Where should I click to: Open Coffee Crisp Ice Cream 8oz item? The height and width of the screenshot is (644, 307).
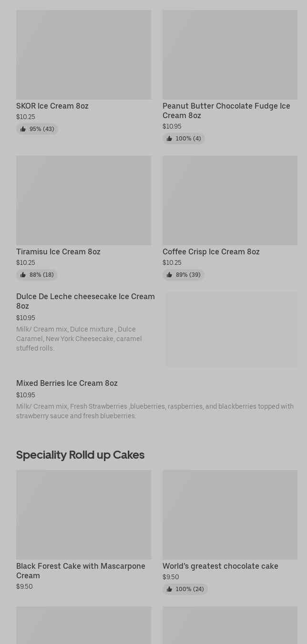[x=211, y=252]
